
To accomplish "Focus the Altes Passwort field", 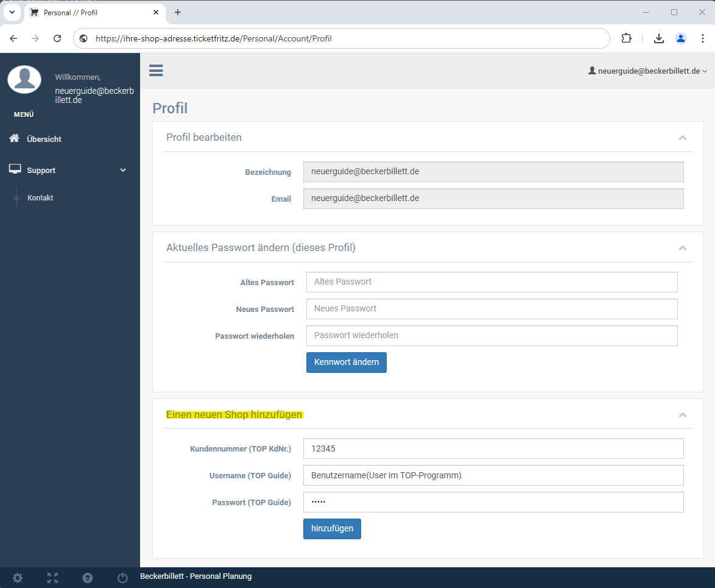I will (x=491, y=282).
